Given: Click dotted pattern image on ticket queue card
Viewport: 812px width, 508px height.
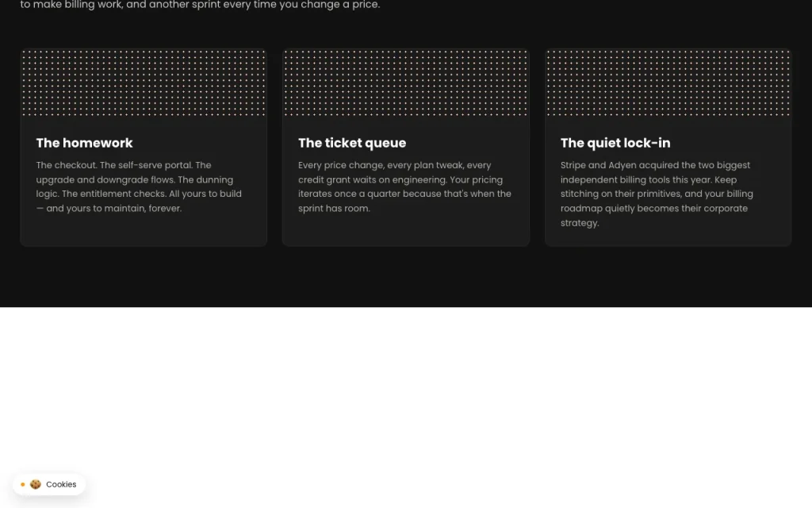Looking at the screenshot, I should click(405, 83).
